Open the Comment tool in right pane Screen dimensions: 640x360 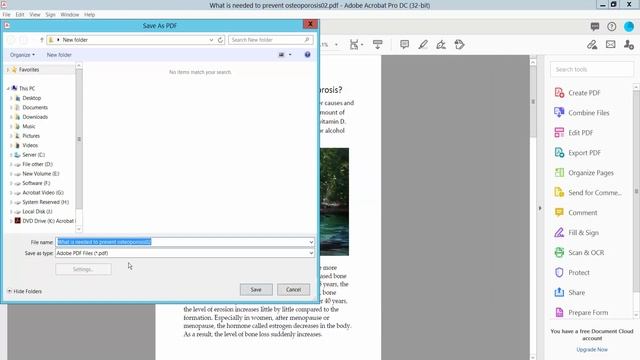point(576,213)
